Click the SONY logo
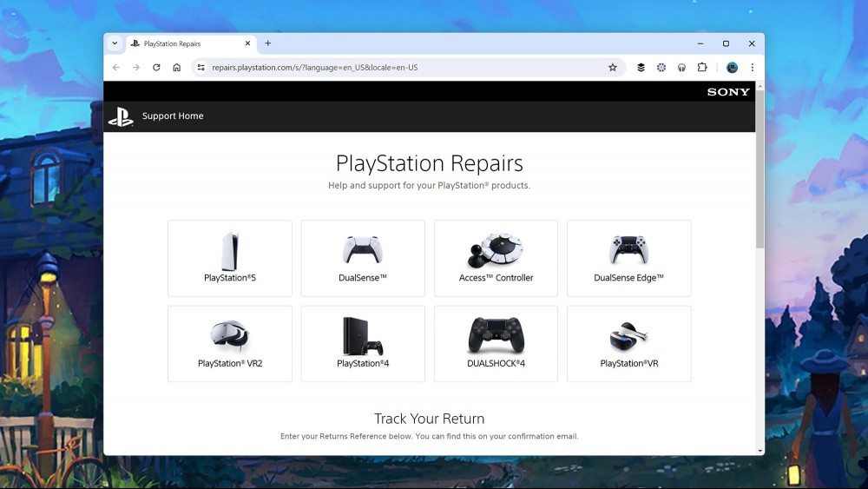 coord(728,92)
